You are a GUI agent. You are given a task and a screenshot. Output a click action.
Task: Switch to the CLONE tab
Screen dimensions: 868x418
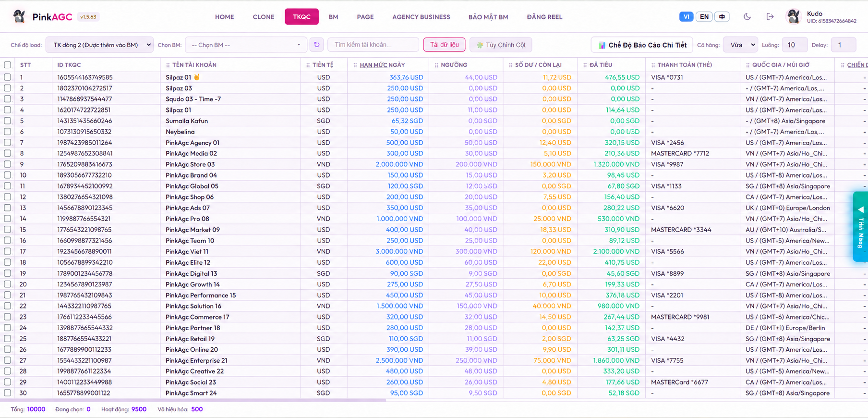(264, 17)
